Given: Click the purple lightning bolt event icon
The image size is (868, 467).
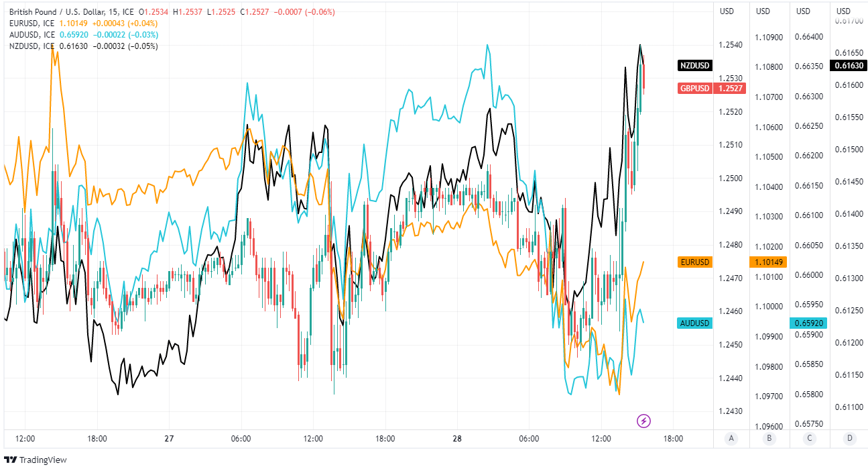Looking at the screenshot, I should pyautogui.click(x=643, y=421).
